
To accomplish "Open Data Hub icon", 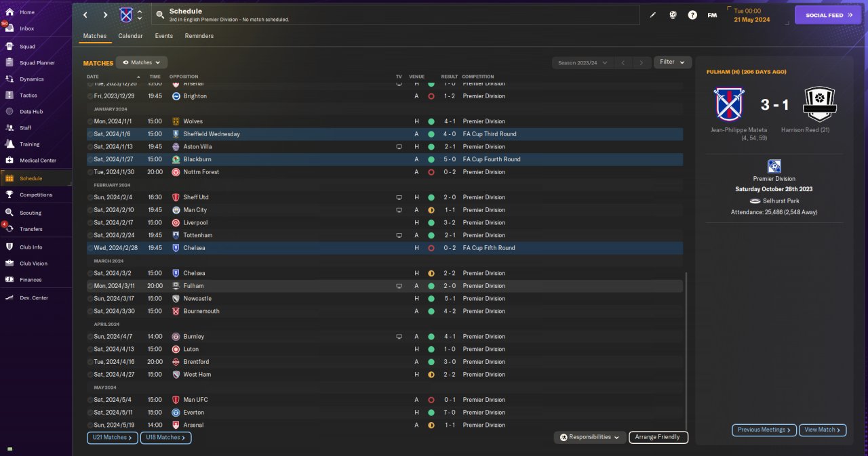I will [9, 112].
